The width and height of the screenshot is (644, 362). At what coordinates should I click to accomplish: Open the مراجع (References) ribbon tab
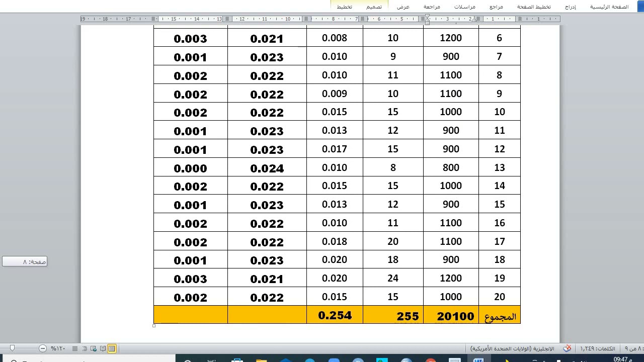tap(496, 7)
